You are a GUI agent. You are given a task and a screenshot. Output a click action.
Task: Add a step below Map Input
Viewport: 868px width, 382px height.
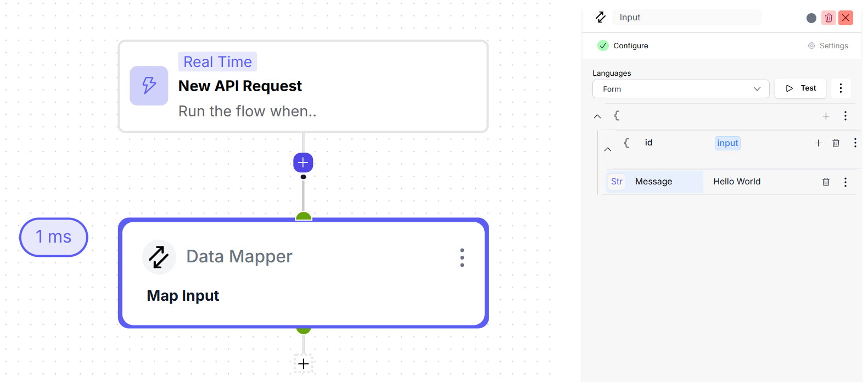[303, 364]
